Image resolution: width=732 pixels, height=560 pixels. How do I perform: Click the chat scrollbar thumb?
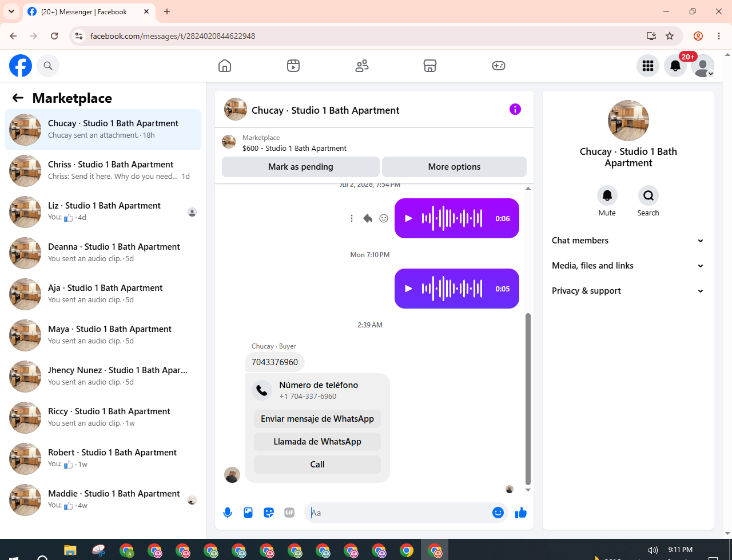pyautogui.click(x=528, y=399)
